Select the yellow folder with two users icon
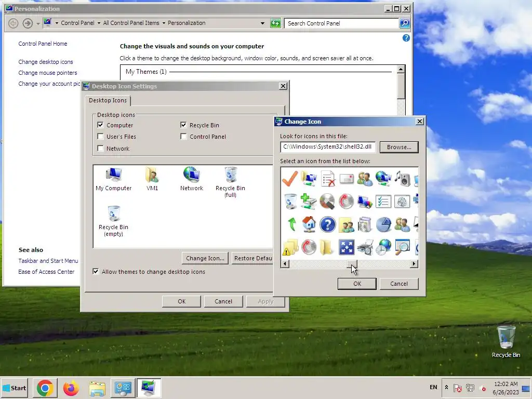Image resolution: width=532 pixels, height=399 pixels. tap(347, 224)
